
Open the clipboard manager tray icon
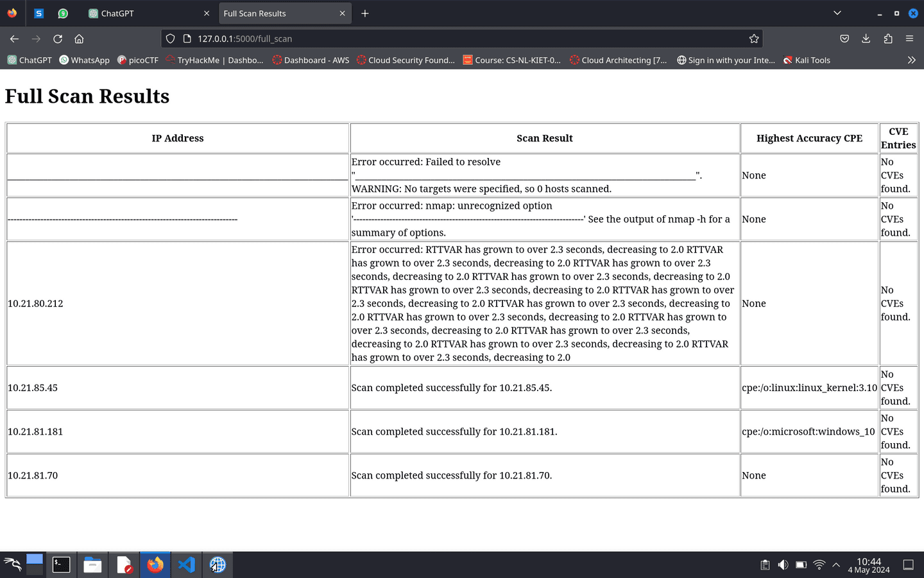tap(765, 565)
